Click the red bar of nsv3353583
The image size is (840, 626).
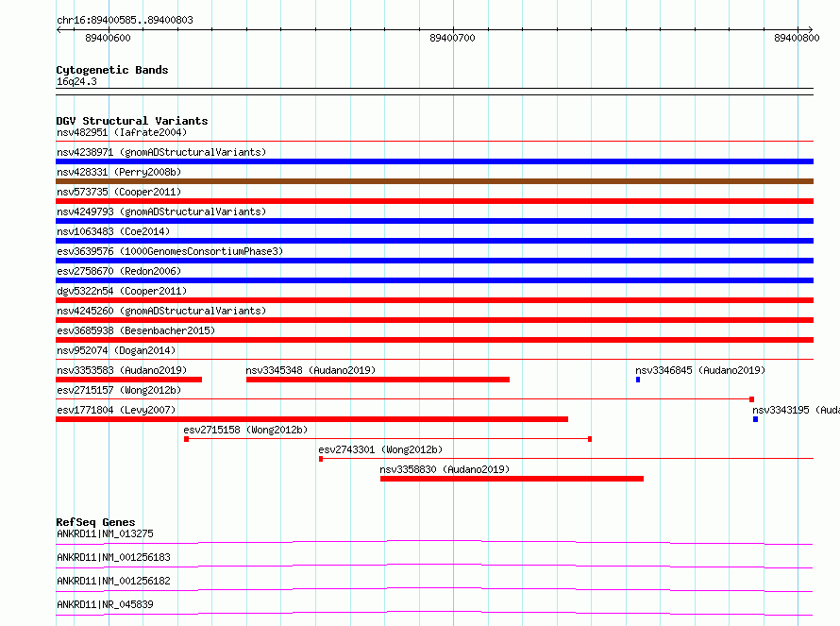[128, 380]
